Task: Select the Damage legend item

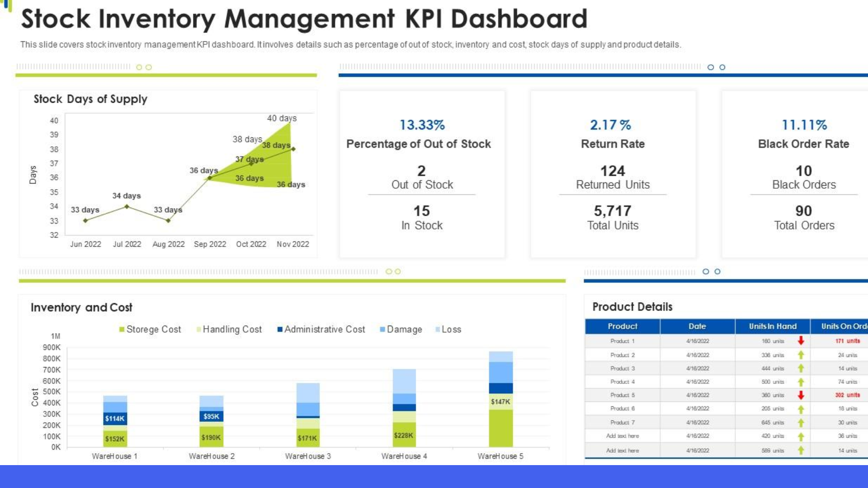Action: tap(401, 330)
